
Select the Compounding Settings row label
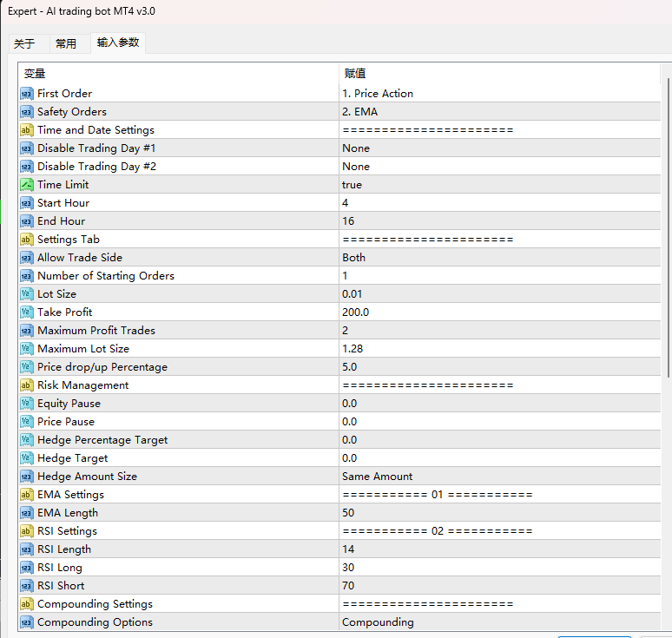point(95,604)
